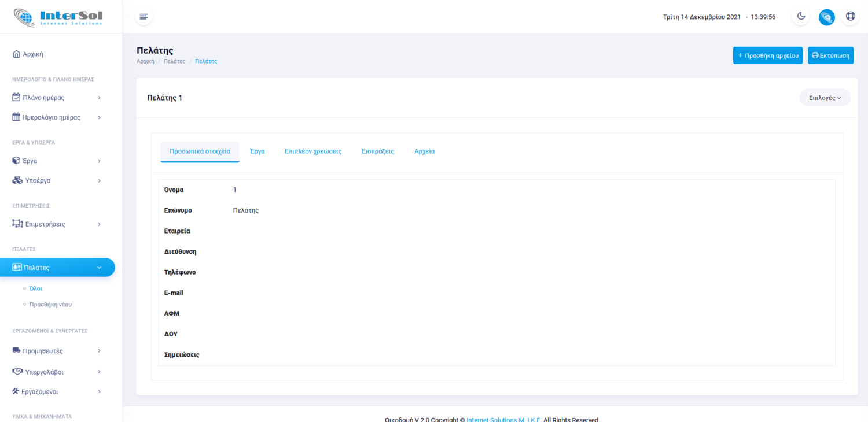Click the Προμηθευτές truck icon
Image resolution: width=868 pixels, height=422 pixels.
pos(17,351)
